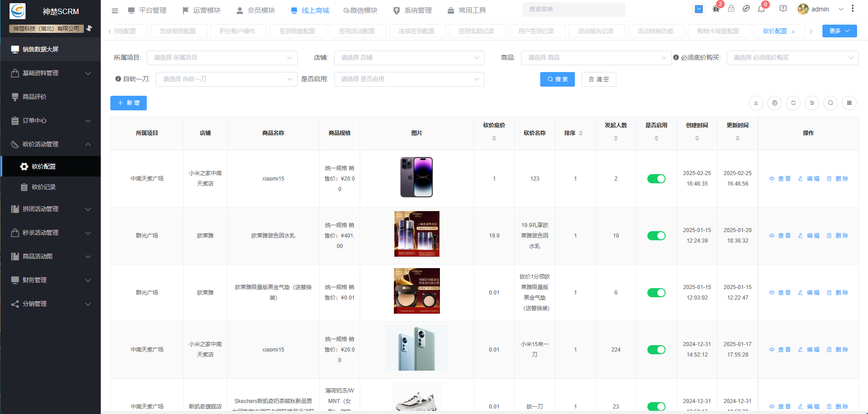Click the help icon next to 自砍一刀
The width and height of the screenshot is (868, 414).
coord(118,79)
